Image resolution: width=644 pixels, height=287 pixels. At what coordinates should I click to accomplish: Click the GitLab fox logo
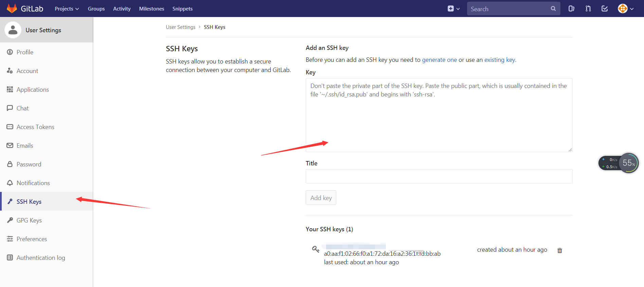[12, 8]
